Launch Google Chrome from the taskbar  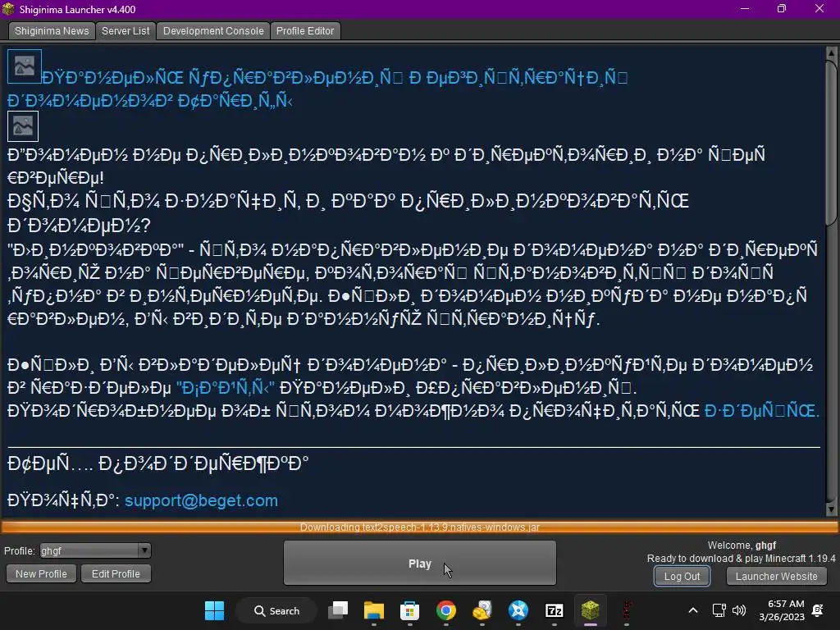tap(445, 610)
